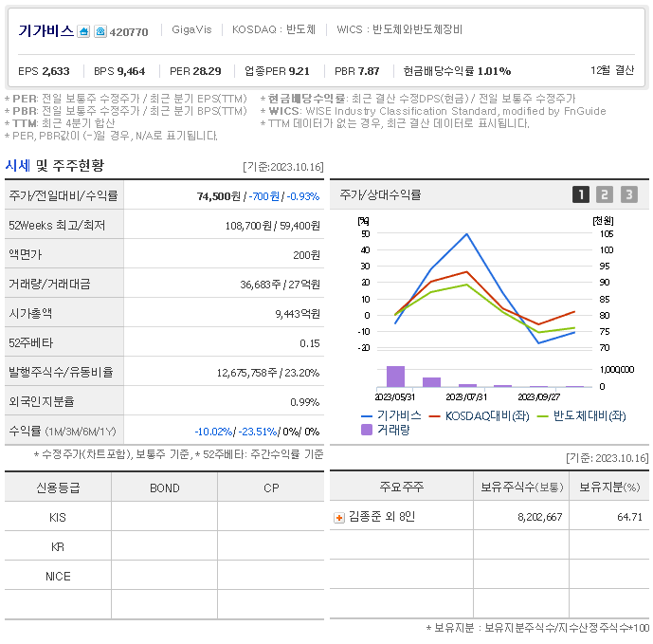Click the 기가비스 company name
The height and width of the screenshot is (644, 653).
[x=45, y=31]
